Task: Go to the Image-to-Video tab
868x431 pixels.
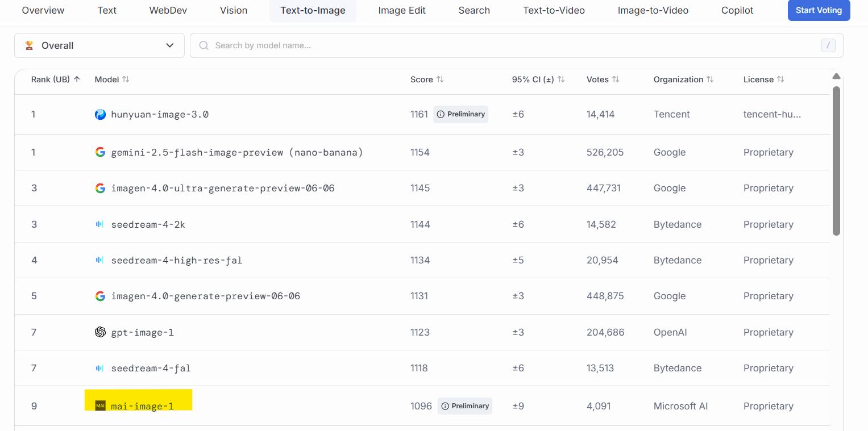Action: [653, 10]
